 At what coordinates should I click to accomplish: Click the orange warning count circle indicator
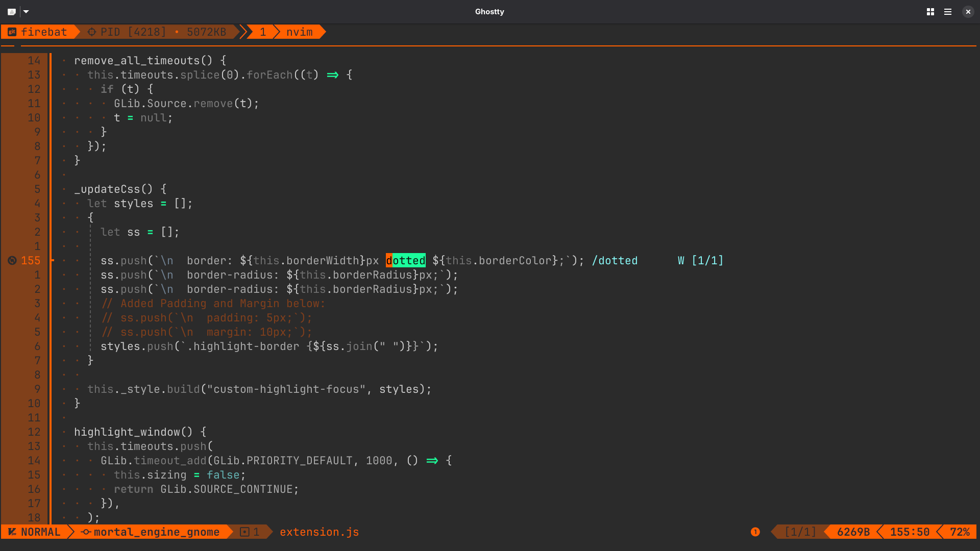tap(755, 532)
